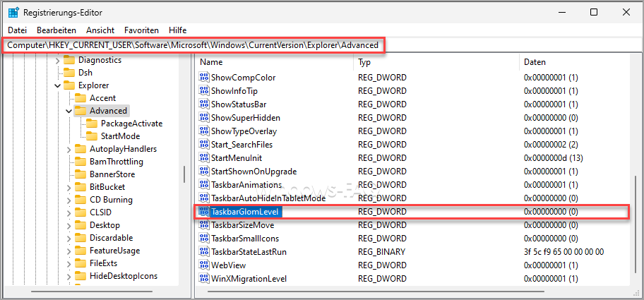Screen dimensions: 644x300
Task: Click the ShowStatusBar value icon
Action: tap(203, 104)
